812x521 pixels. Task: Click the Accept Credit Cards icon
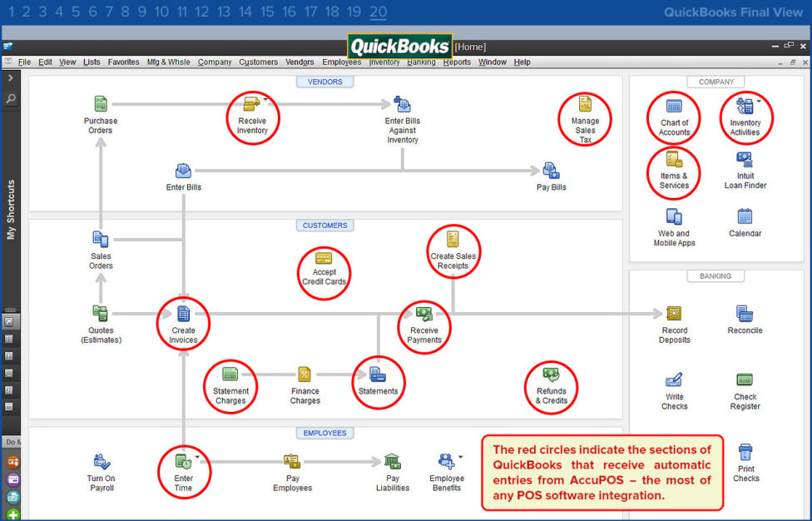(x=324, y=258)
